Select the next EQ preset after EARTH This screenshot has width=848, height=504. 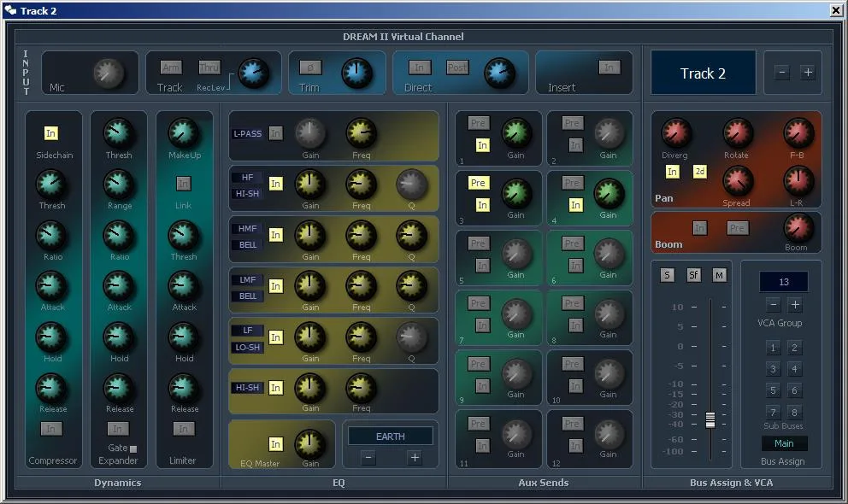click(415, 458)
